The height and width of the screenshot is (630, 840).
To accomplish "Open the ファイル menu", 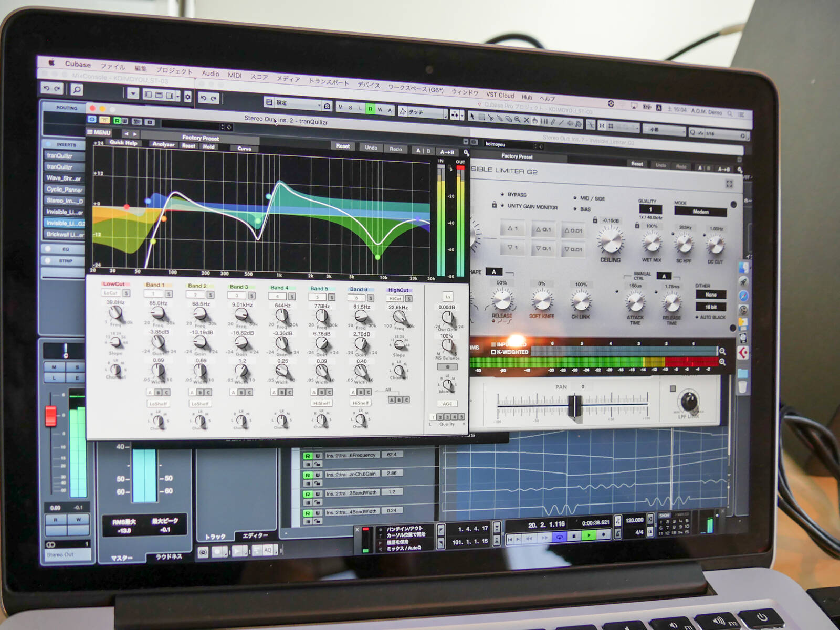I will click(x=112, y=67).
